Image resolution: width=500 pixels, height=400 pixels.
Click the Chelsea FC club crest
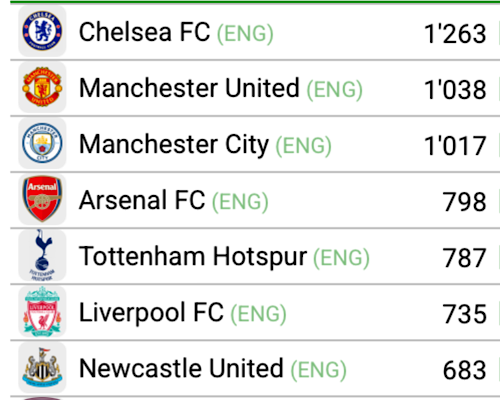click(x=42, y=31)
